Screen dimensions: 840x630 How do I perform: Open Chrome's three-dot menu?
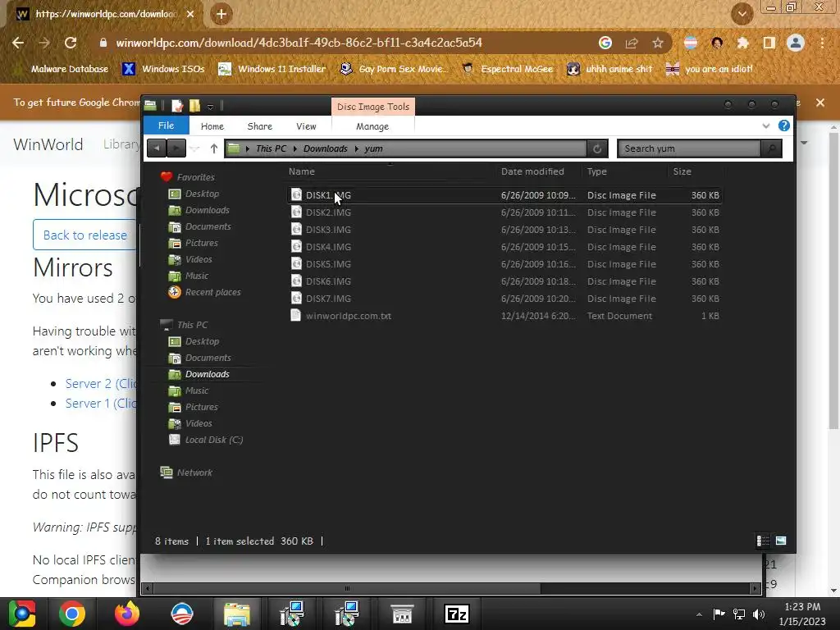[822, 43]
